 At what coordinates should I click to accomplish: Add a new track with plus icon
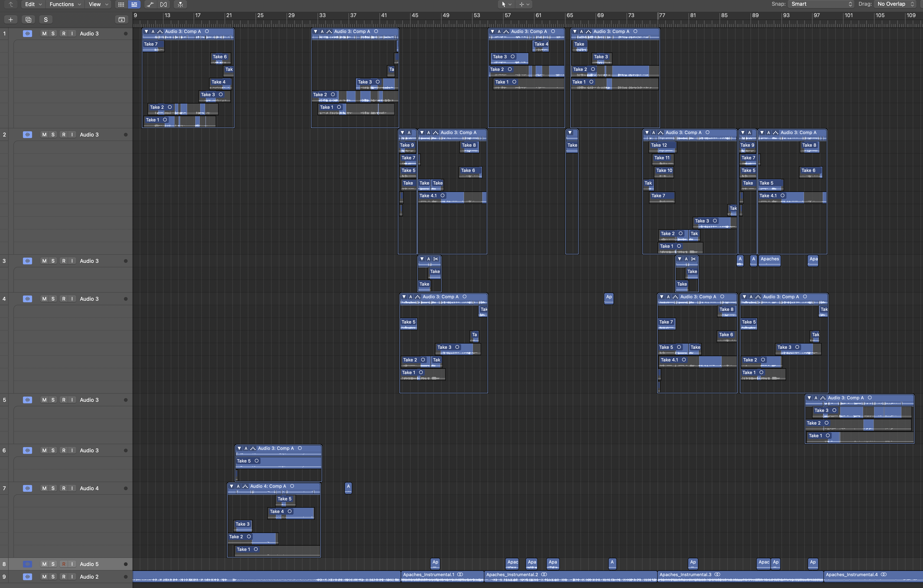(11, 20)
